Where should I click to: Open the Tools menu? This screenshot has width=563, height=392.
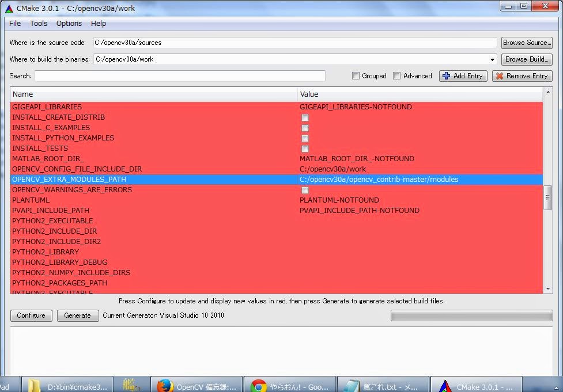click(x=39, y=23)
